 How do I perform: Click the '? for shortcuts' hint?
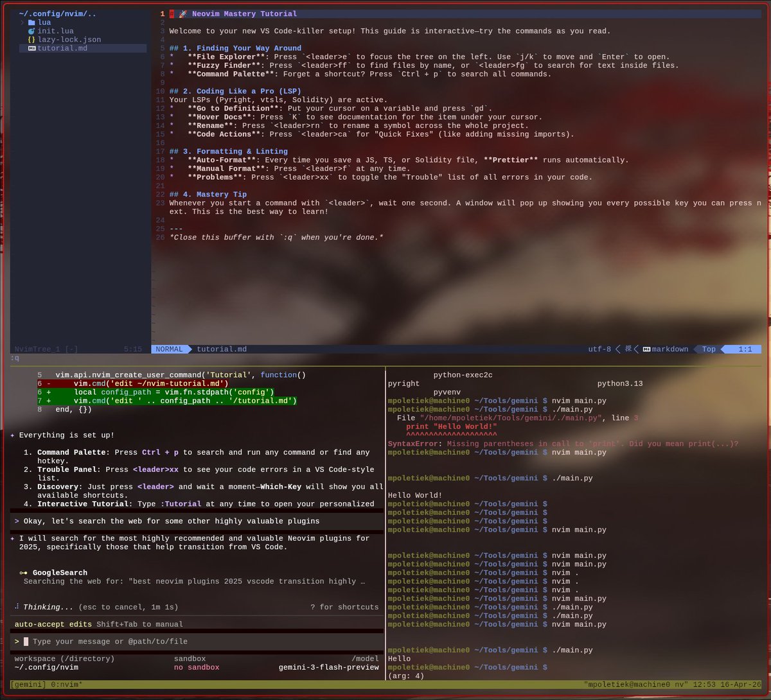point(344,607)
